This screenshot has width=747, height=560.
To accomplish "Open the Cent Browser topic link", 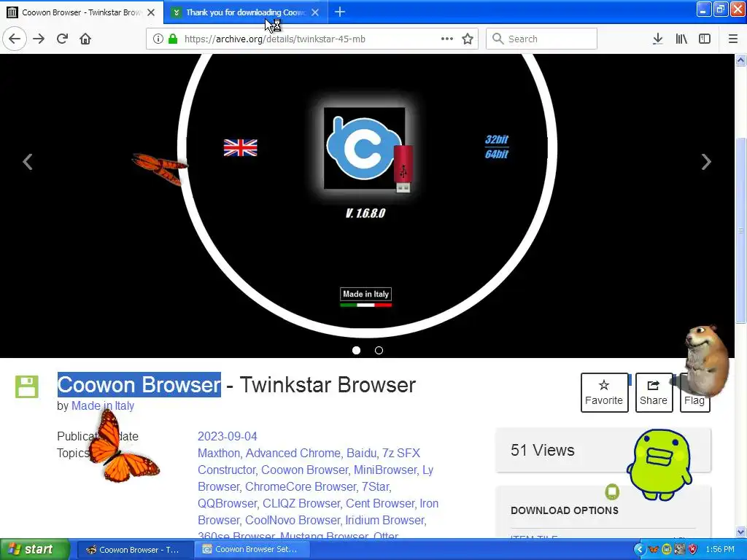I will click(379, 503).
